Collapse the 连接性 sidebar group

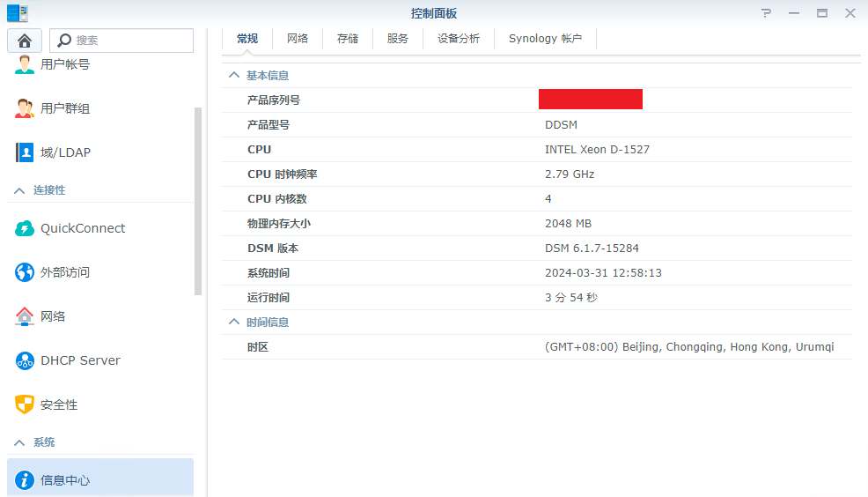coord(19,190)
